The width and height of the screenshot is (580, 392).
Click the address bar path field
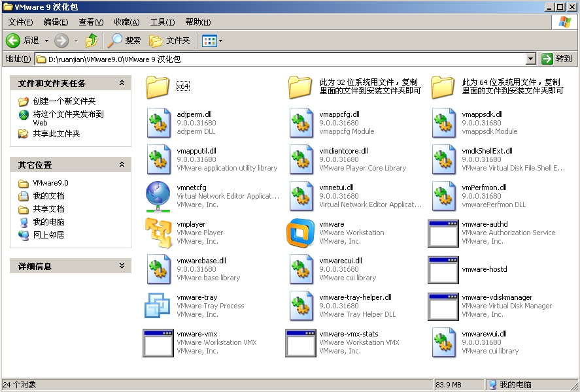[x=281, y=59]
